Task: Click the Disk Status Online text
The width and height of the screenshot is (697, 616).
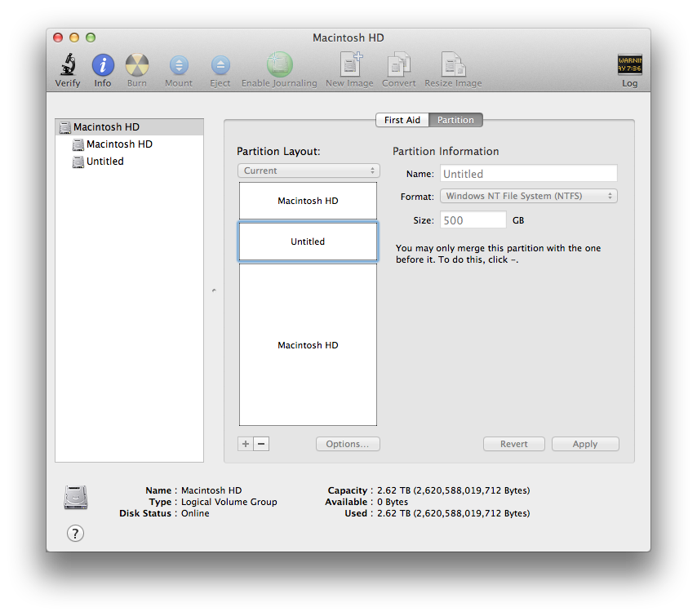Action: coord(195,513)
